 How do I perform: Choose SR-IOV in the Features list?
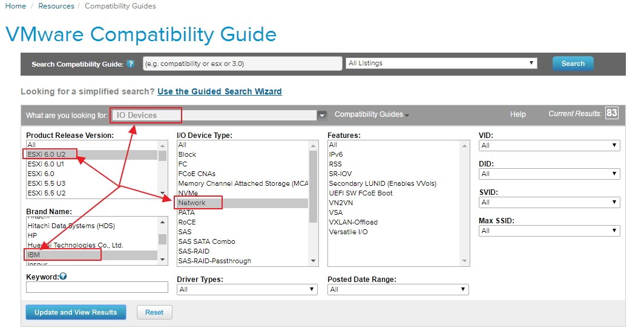[x=342, y=174]
